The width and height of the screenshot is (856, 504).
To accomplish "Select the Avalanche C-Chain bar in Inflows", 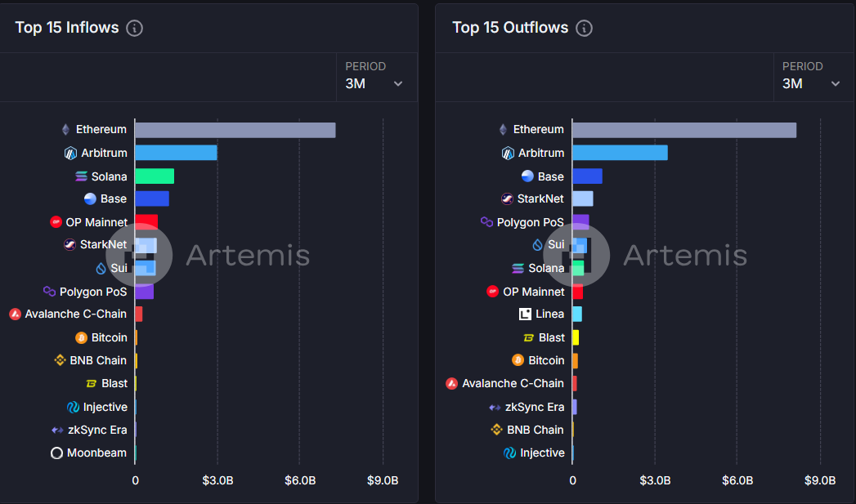I will [x=139, y=314].
